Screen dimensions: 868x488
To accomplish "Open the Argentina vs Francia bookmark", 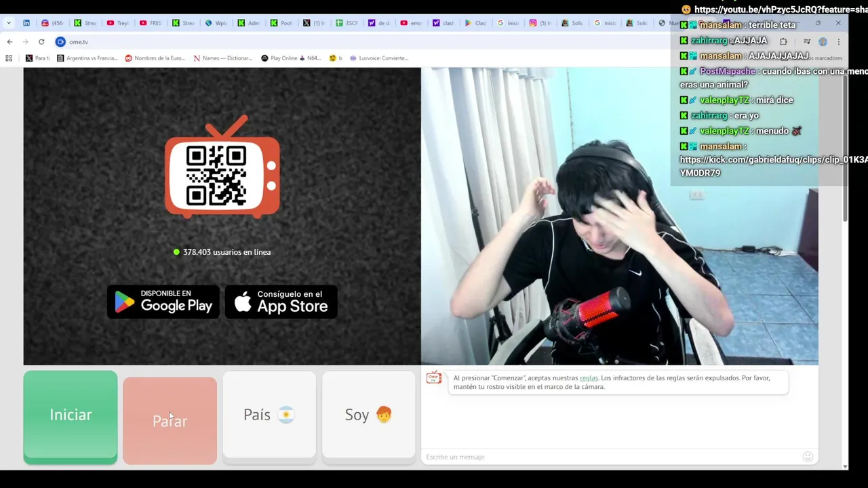I will [x=87, y=58].
